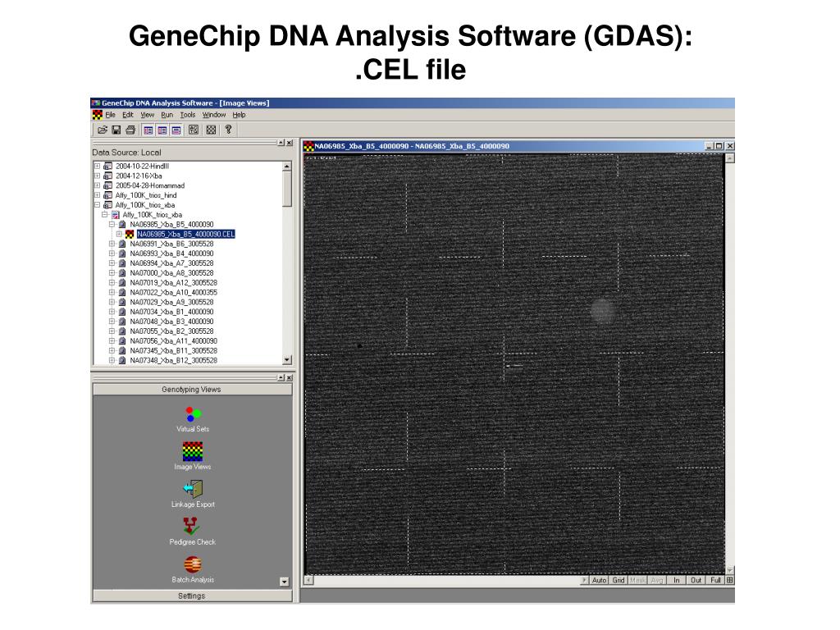
Task: Click the grid icon at image corner
Action: pyautogui.click(x=729, y=580)
